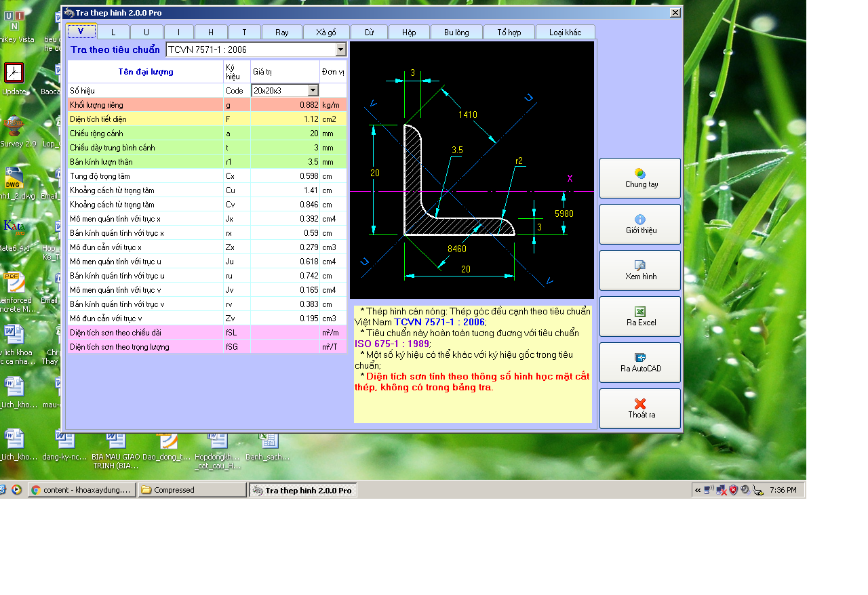Screen dimensions: 868x595
Task: Export with the Ra Excel button
Action: [x=640, y=316]
